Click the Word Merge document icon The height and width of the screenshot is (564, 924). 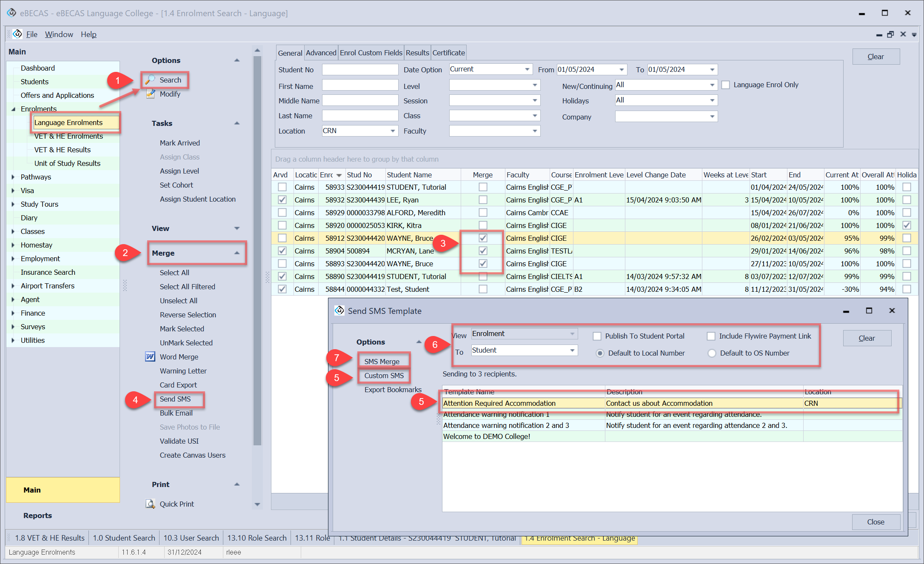coord(150,357)
